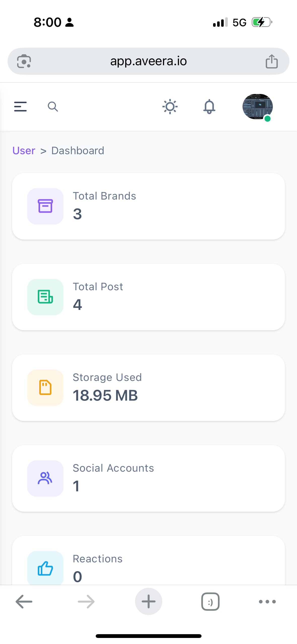The height and width of the screenshot is (644, 297).
Task: Click the Reactions thumbs-up icon
Action: pos(45,568)
